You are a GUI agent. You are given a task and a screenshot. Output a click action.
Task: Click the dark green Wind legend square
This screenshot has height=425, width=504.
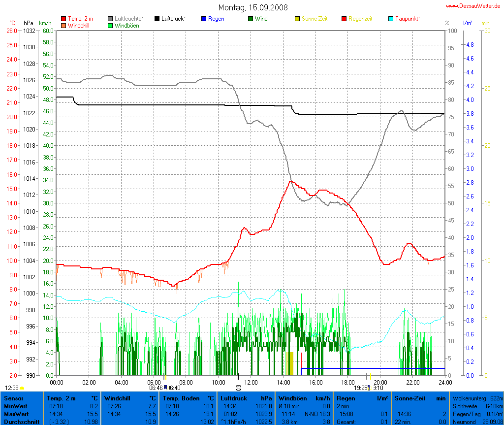pyautogui.click(x=251, y=19)
